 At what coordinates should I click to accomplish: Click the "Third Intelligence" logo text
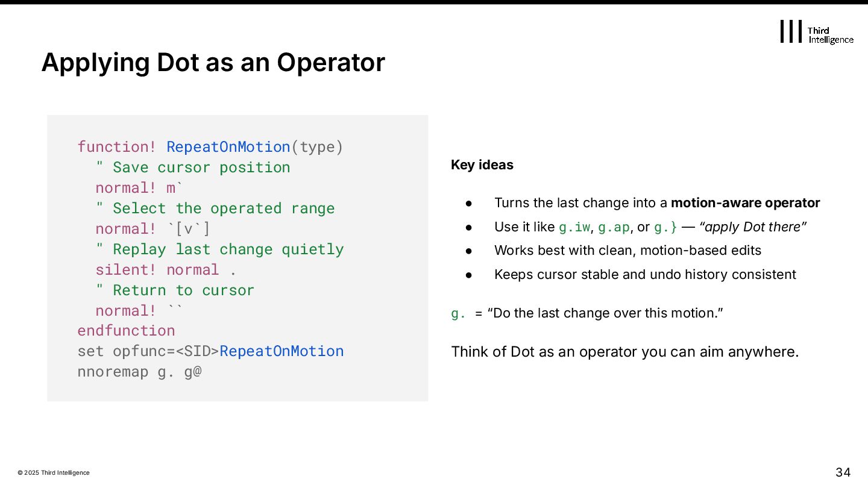(830, 35)
